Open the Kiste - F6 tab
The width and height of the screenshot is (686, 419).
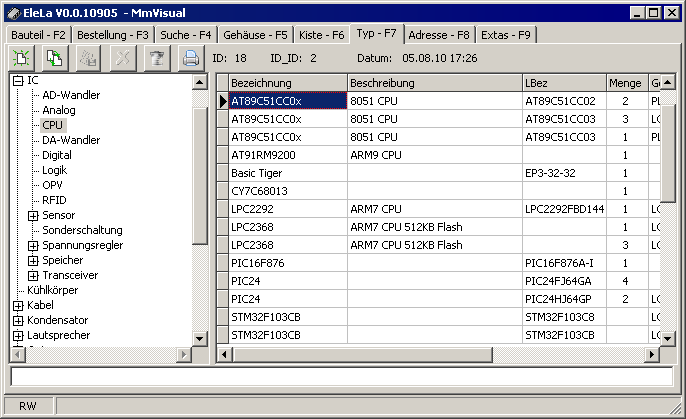point(322,35)
